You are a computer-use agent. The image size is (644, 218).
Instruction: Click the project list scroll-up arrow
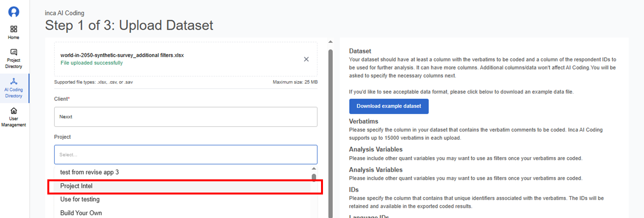click(314, 169)
